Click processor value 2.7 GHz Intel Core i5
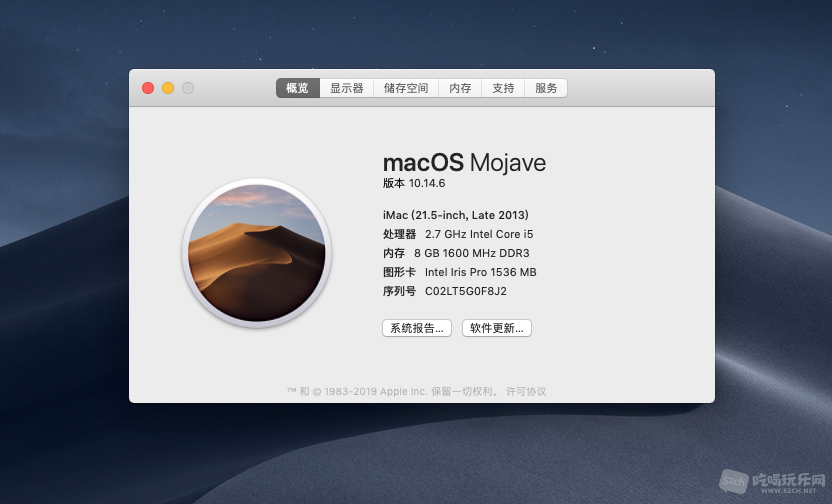 [479, 234]
